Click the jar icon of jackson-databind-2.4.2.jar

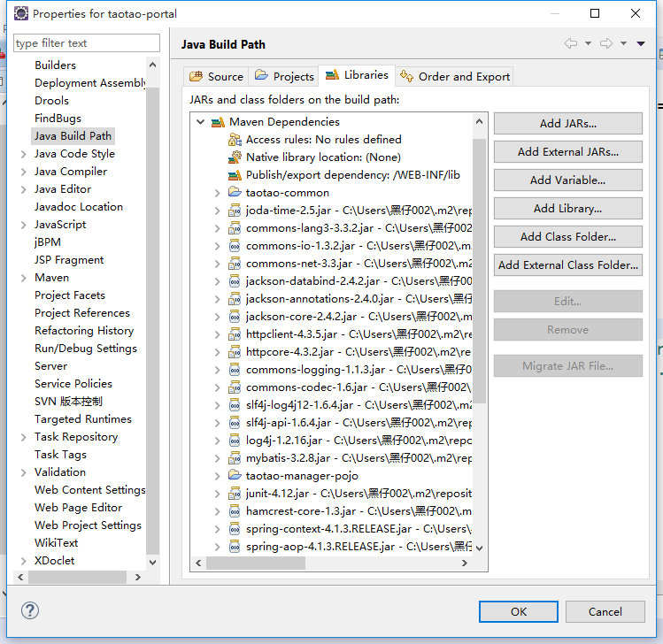[x=235, y=281]
